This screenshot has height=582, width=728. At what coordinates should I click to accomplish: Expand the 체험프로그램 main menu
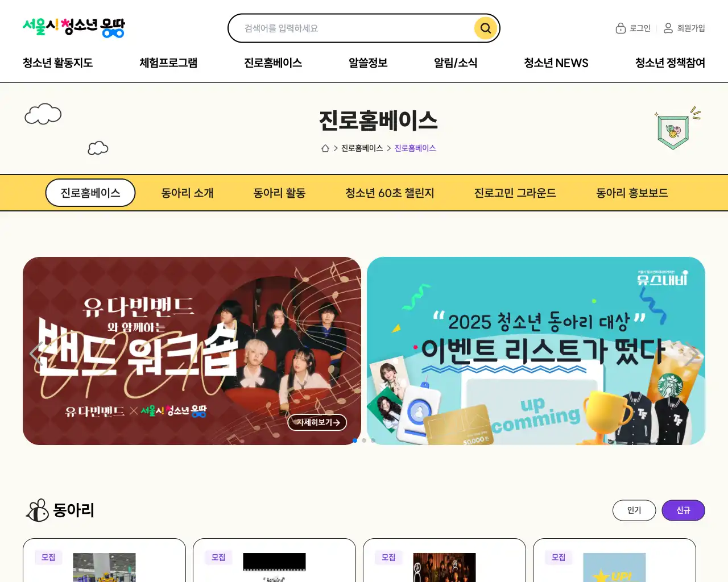click(168, 63)
